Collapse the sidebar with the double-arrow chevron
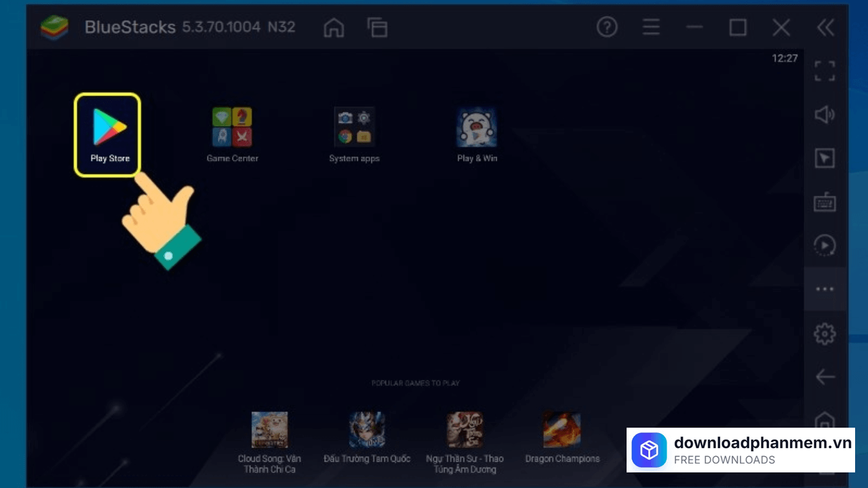The height and width of the screenshot is (488, 868). [x=825, y=28]
